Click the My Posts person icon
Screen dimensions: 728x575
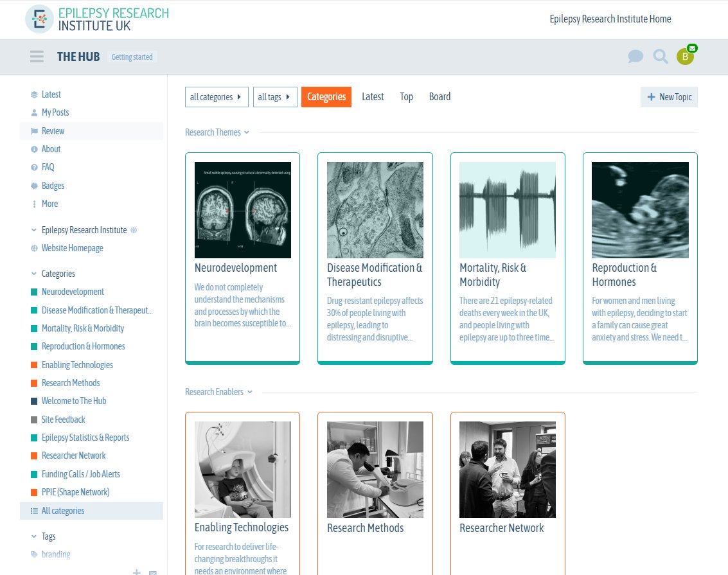(x=34, y=113)
